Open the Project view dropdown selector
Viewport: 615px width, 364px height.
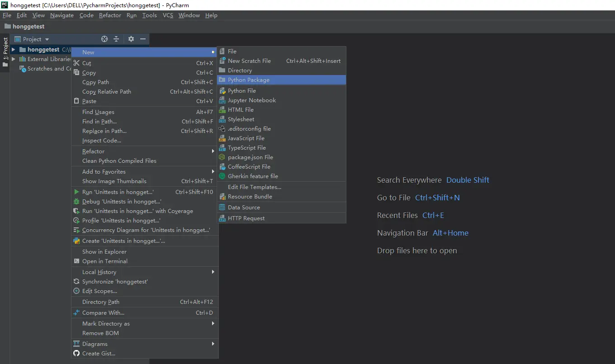click(x=32, y=39)
